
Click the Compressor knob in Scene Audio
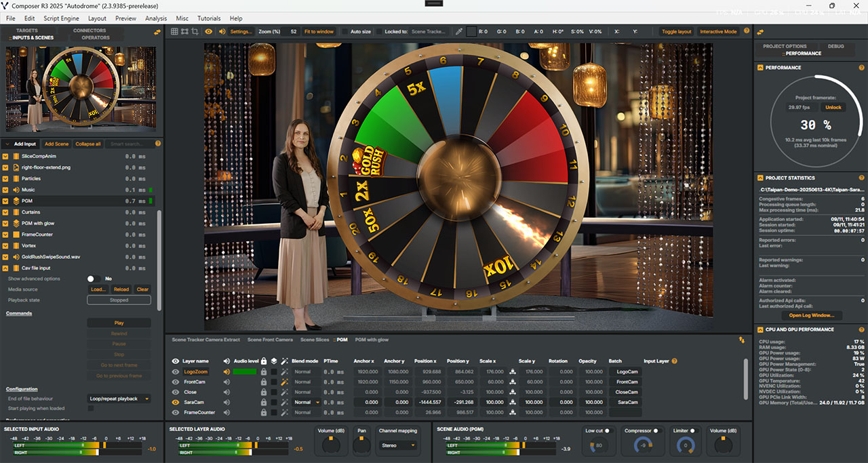[642, 445]
